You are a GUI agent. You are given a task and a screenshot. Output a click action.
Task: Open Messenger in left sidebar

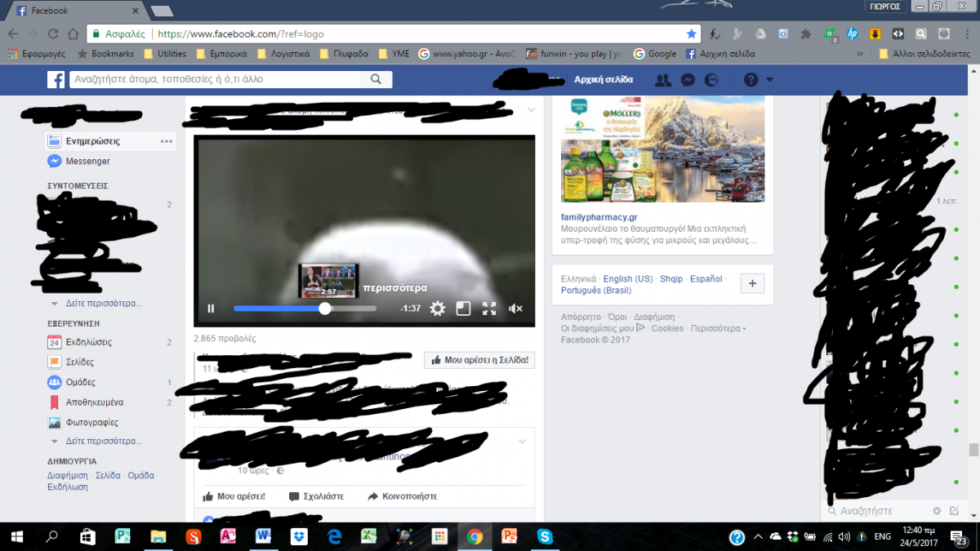coord(87,162)
